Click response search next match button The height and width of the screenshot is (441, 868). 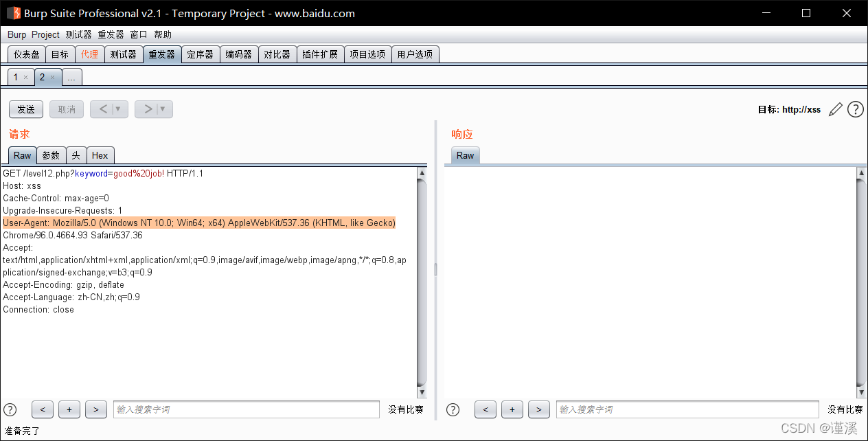(x=539, y=409)
